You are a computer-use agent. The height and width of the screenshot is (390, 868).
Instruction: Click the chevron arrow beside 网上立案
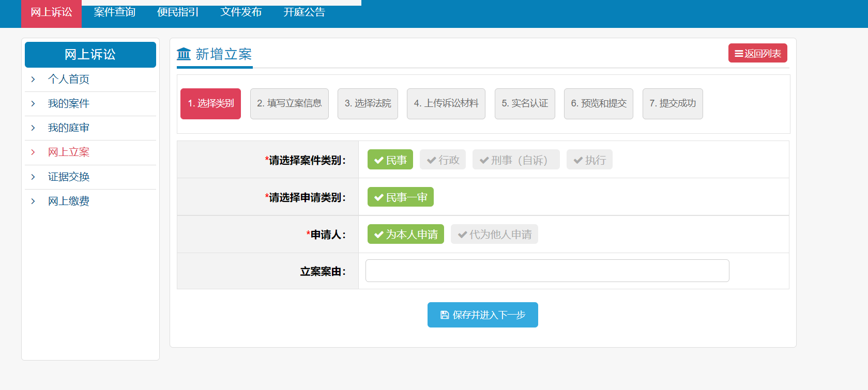point(33,152)
